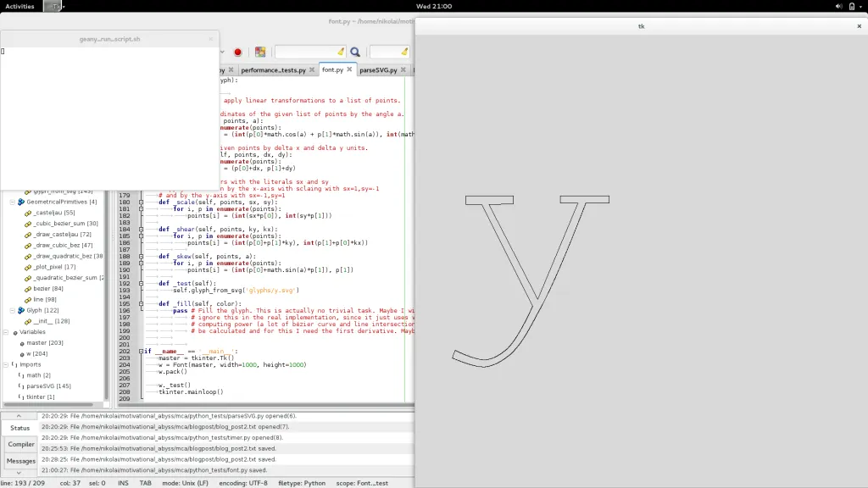The height and width of the screenshot is (488, 868).
Task: Collapse the Imports section in symbol tree
Action: click(x=6, y=364)
